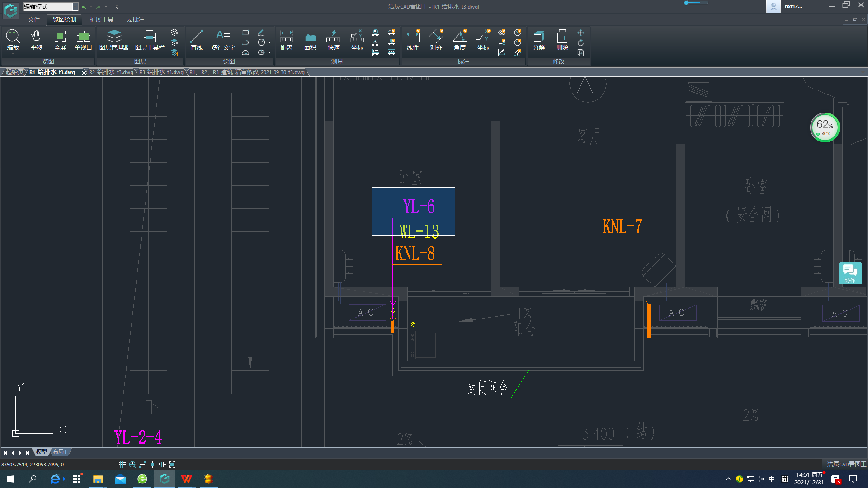Add a 对齐 aligned dimension
Screen dimensions: 868x488
436,40
